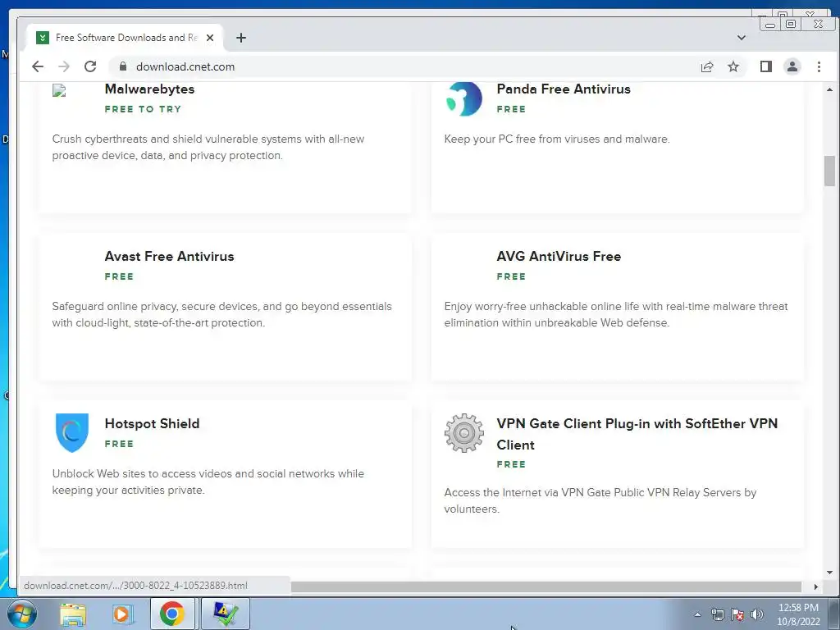The image size is (840, 630).
Task: Click 'Unblock Web sites to access videos' text
Action: [x=208, y=482]
